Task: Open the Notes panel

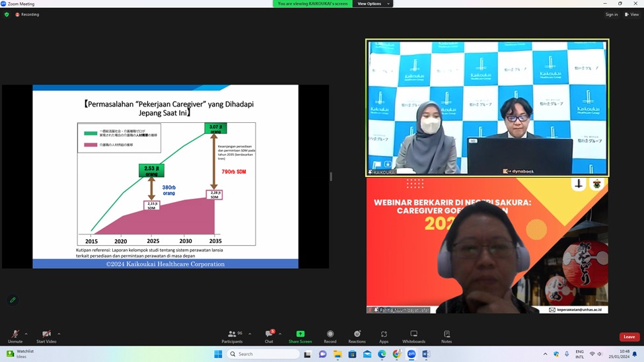Action: [447, 334]
